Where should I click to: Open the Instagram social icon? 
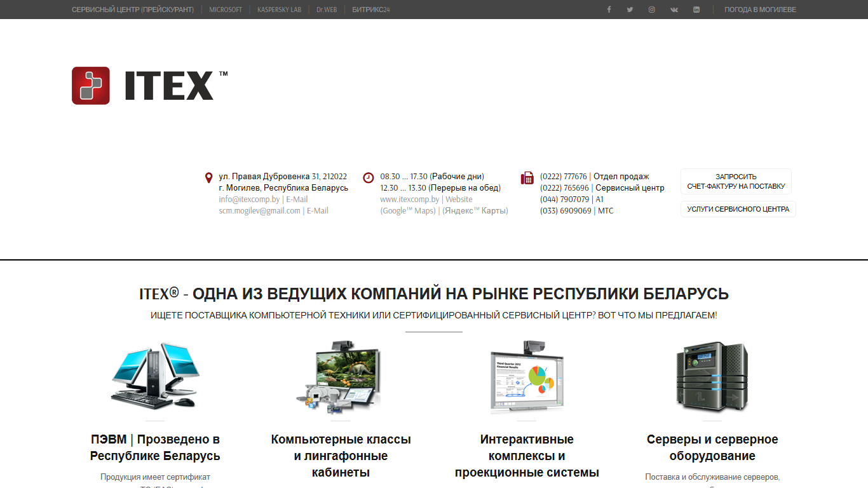[651, 10]
